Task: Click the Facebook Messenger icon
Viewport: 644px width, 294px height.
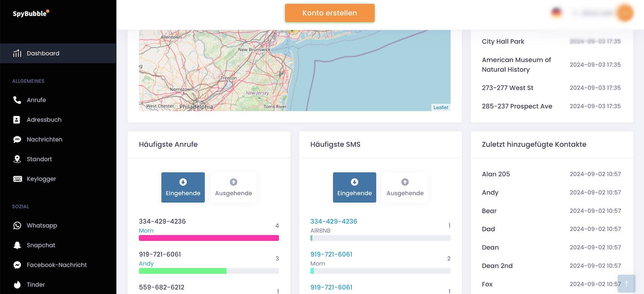Action: pos(17,265)
